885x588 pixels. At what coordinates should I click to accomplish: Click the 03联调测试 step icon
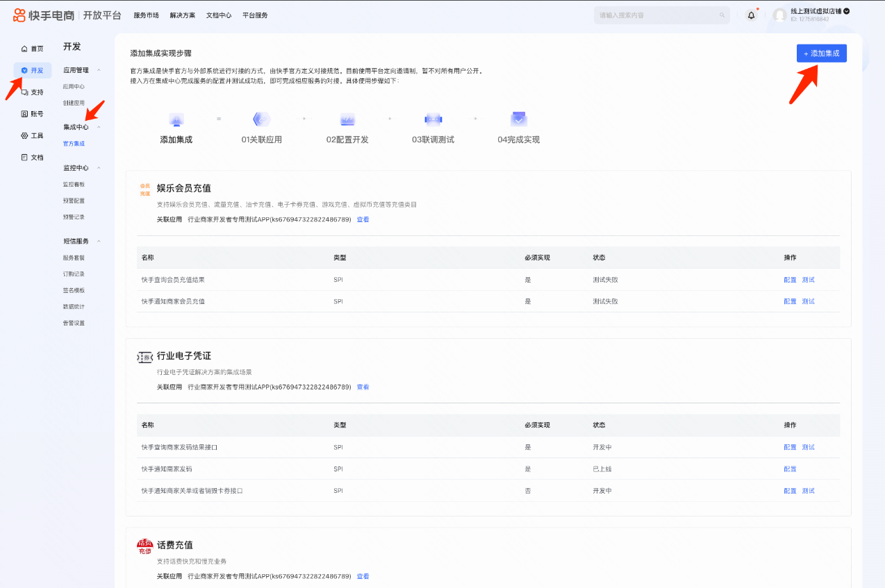tap(433, 119)
